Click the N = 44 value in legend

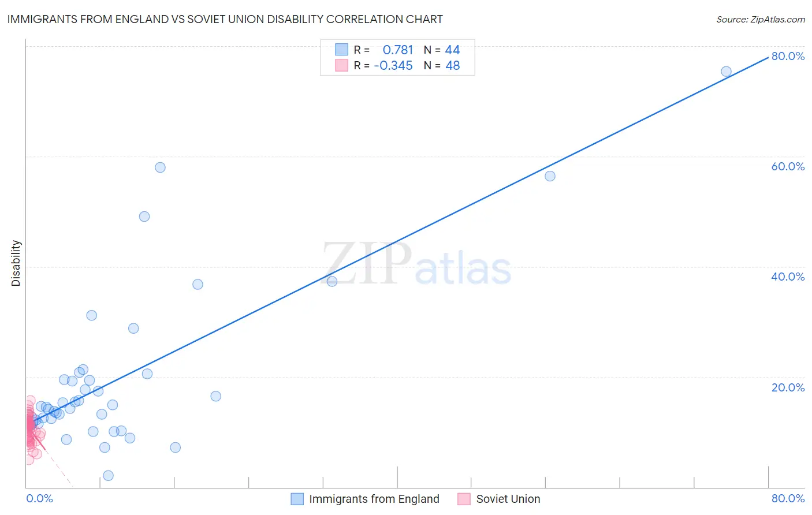442,50
